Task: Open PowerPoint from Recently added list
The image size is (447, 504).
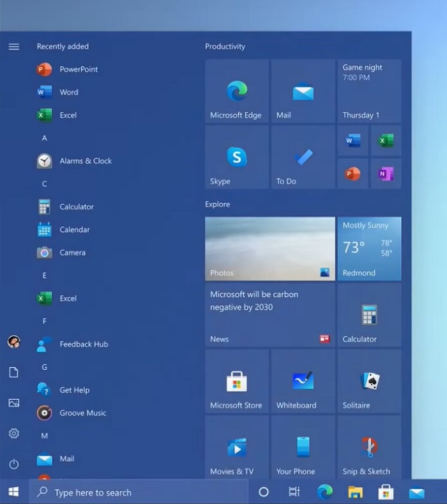Action: [78, 69]
